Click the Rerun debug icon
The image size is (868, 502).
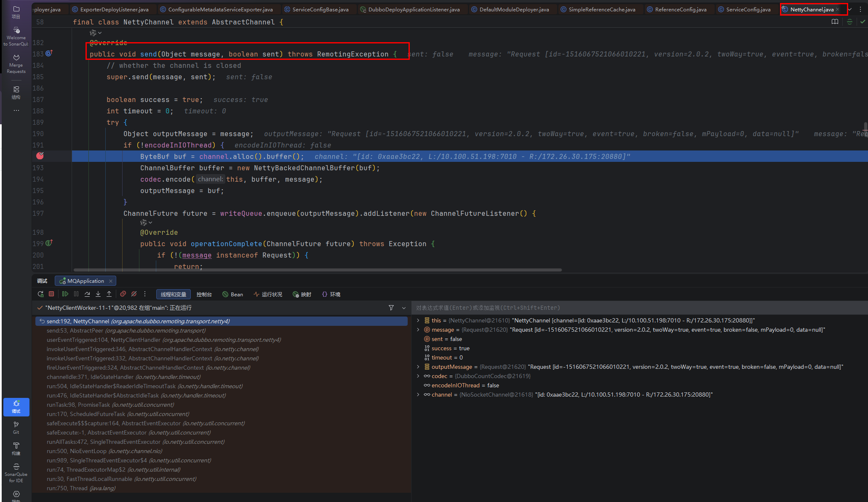[x=40, y=294]
